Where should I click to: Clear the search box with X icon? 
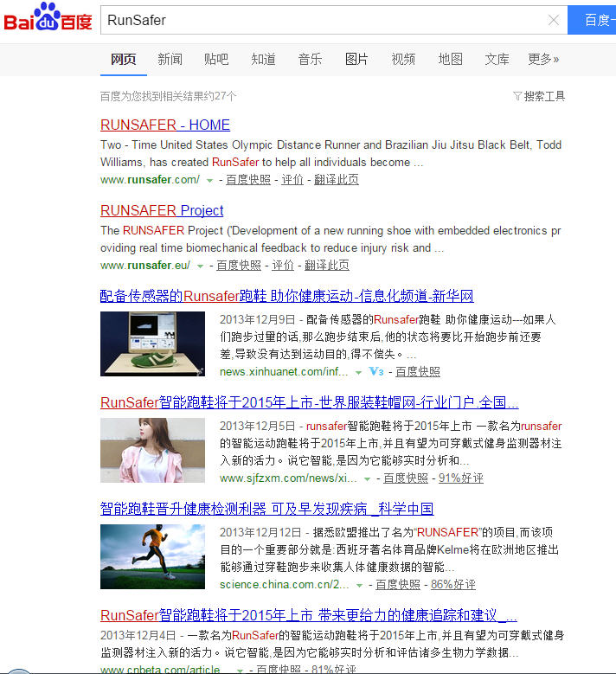[x=554, y=20]
